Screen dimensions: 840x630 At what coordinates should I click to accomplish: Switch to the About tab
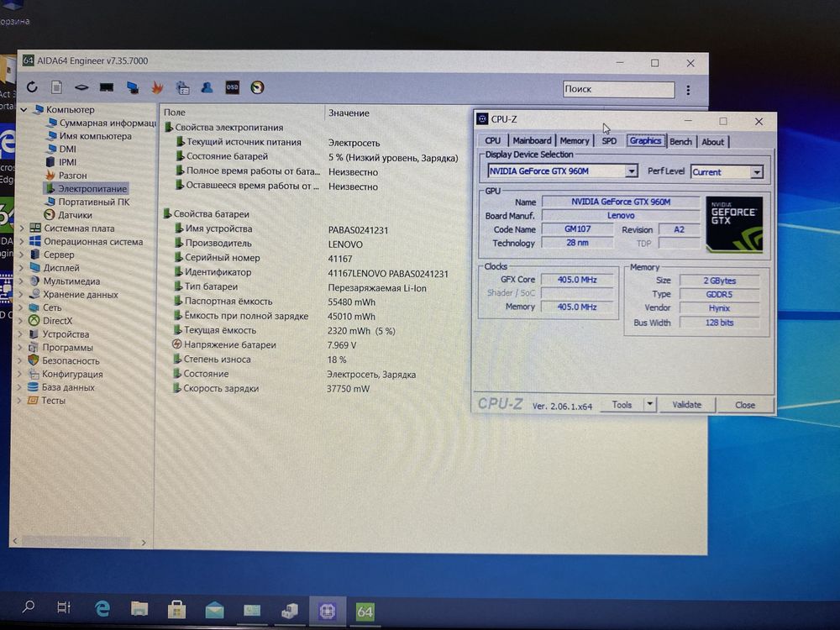click(x=712, y=142)
